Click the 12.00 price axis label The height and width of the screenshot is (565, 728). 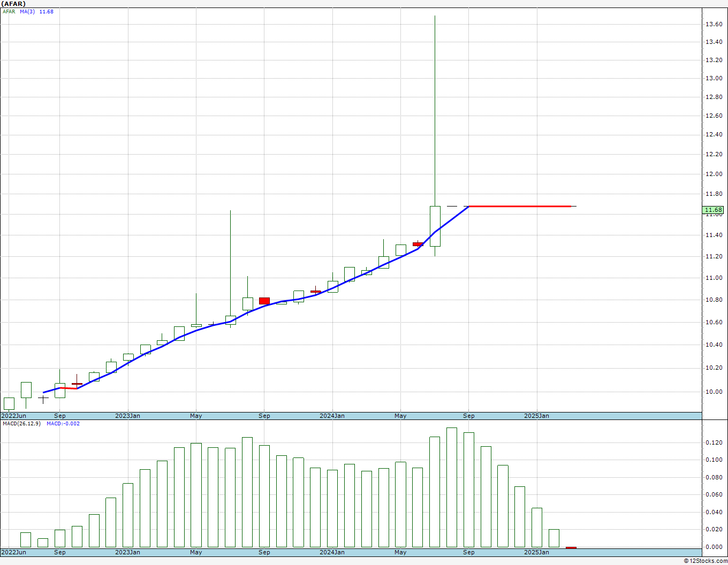pos(714,174)
